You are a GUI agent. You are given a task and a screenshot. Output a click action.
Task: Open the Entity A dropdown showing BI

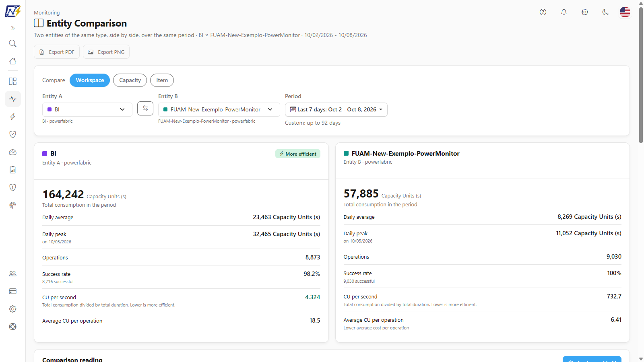(87, 109)
